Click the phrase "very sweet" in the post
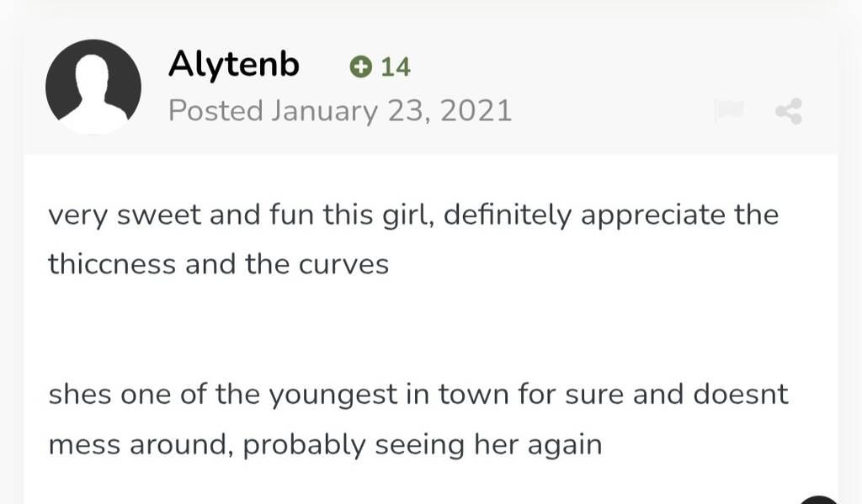 pos(124,215)
